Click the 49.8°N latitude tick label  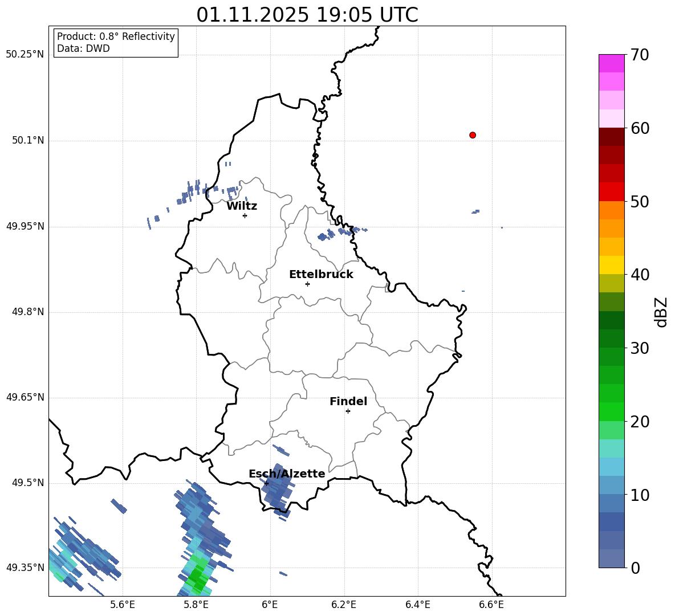point(28,312)
